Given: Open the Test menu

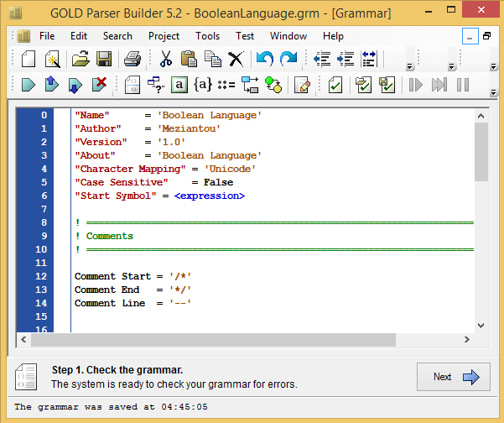Looking at the screenshot, I should click(245, 36).
